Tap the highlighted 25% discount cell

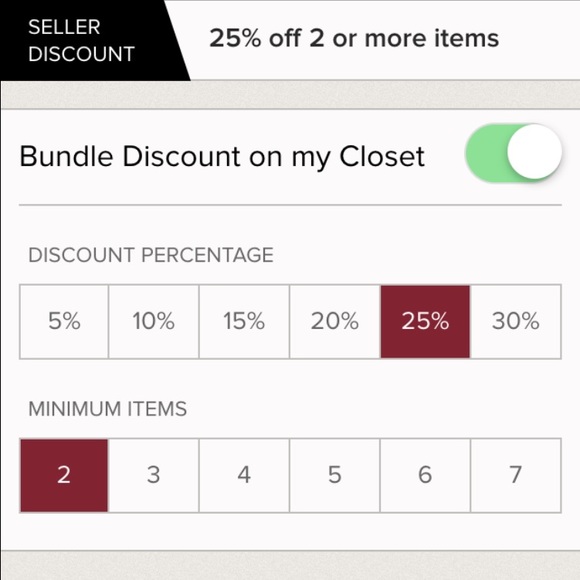pyautogui.click(x=425, y=321)
